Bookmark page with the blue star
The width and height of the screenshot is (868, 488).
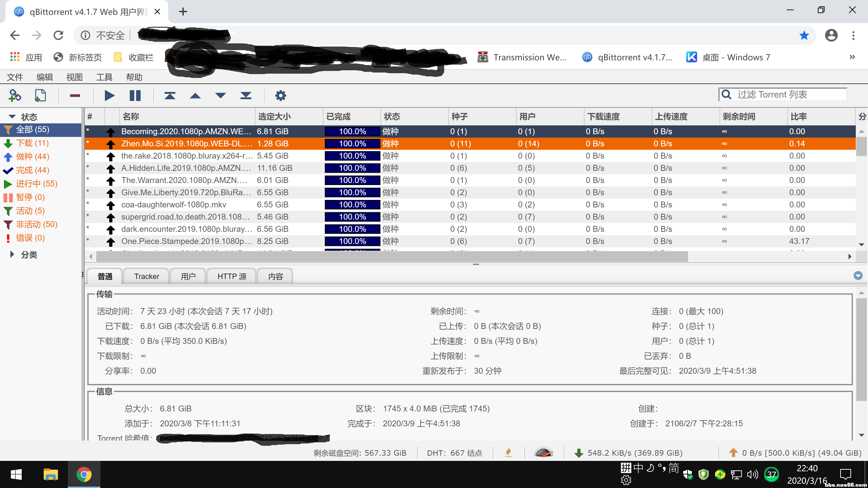coord(804,35)
